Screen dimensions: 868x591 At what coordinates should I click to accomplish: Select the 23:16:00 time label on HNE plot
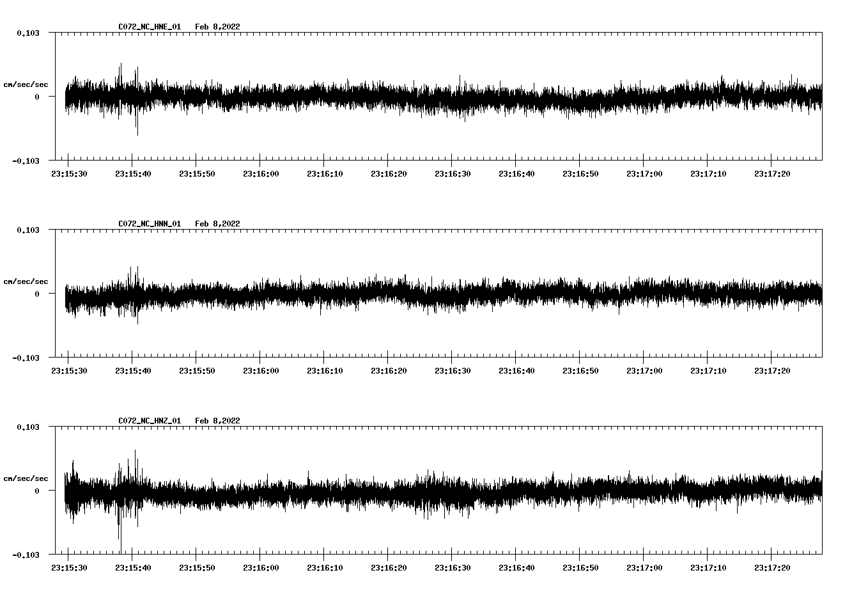click(x=261, y=174)
